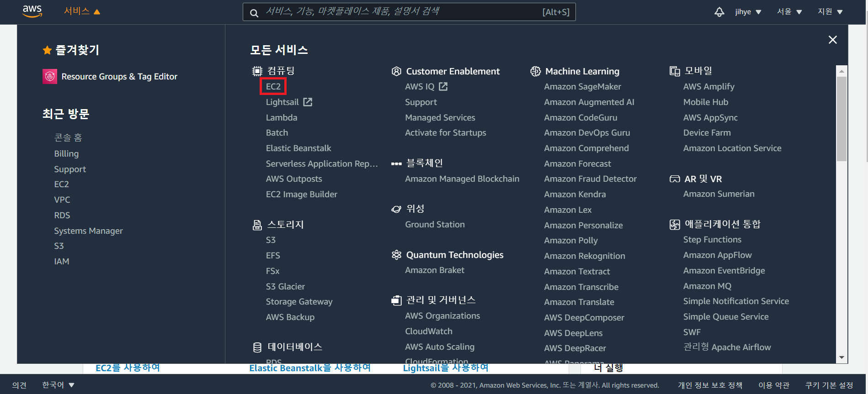Open AWS Amplify
868x394 pixels.
coord(709,86)
